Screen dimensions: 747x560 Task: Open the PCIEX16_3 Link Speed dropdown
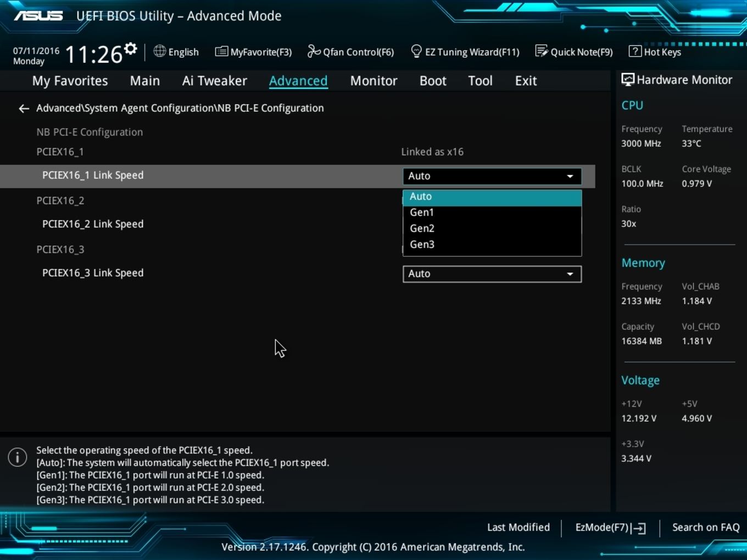tap(492, 274)
